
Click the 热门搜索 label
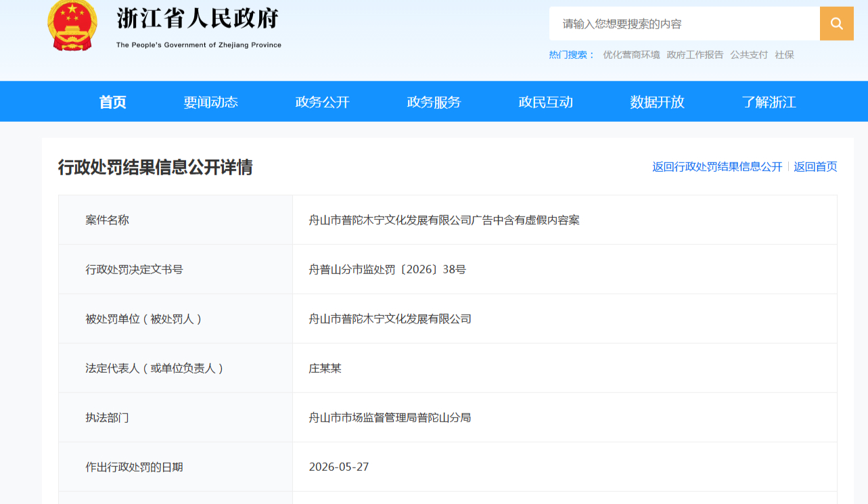tap(572, 55)
